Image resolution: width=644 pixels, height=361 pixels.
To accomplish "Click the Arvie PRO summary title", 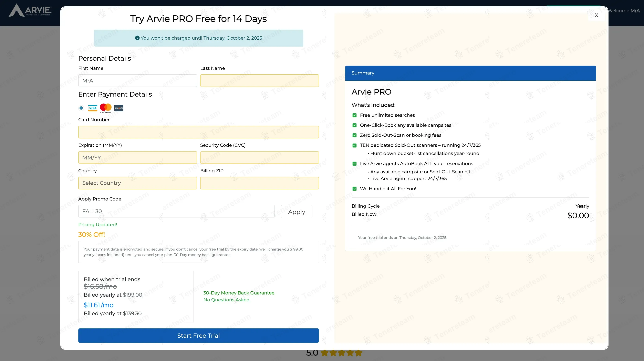I will click(x=371, y=92).
